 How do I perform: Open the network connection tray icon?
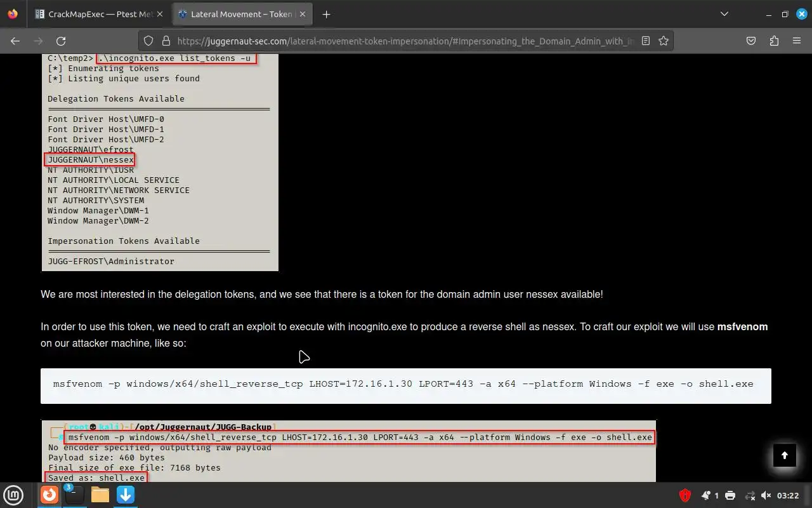[x=750, y=495]
